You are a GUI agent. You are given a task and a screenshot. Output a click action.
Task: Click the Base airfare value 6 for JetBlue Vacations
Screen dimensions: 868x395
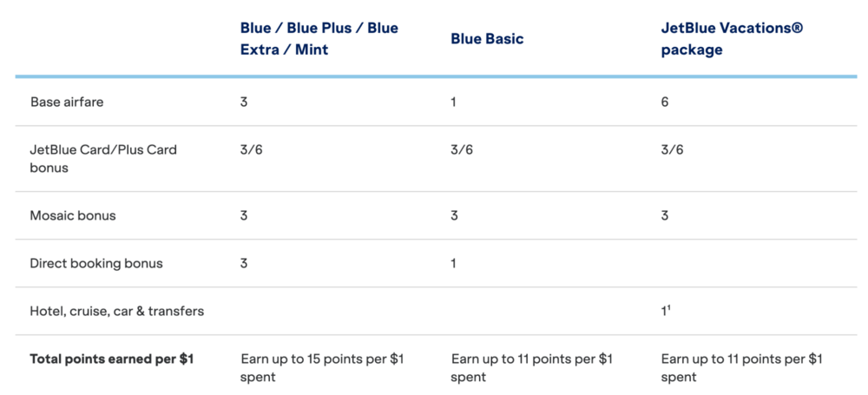tap(665, 102)
